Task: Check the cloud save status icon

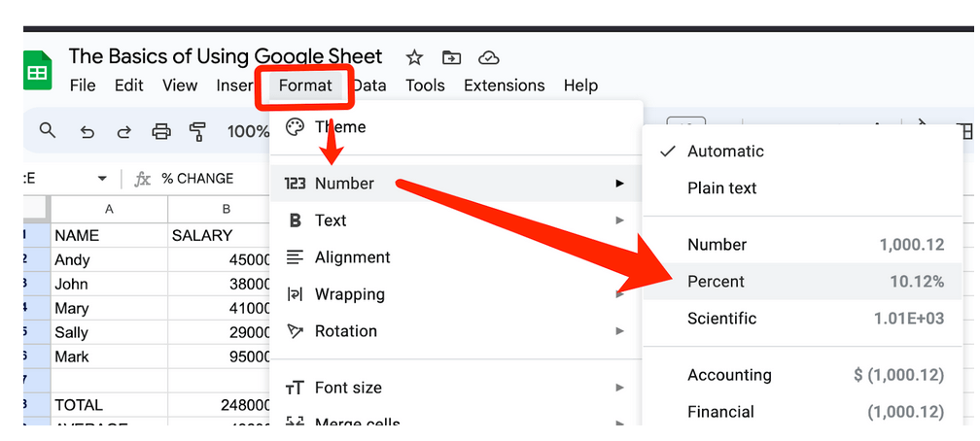Action: [489, 57]
